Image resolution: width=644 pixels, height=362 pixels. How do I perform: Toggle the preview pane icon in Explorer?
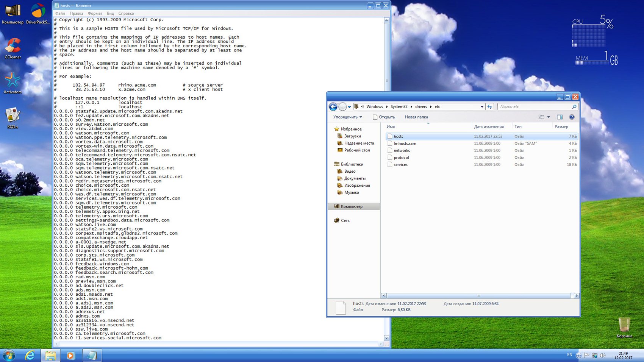560,117
